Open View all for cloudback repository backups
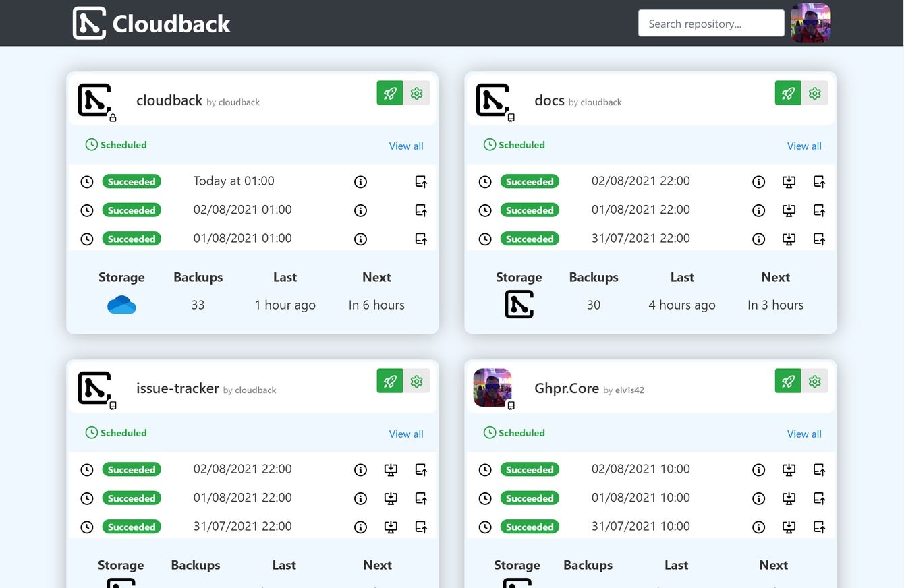This screenshot has width=904, height=588. click(x=405, y=146)
